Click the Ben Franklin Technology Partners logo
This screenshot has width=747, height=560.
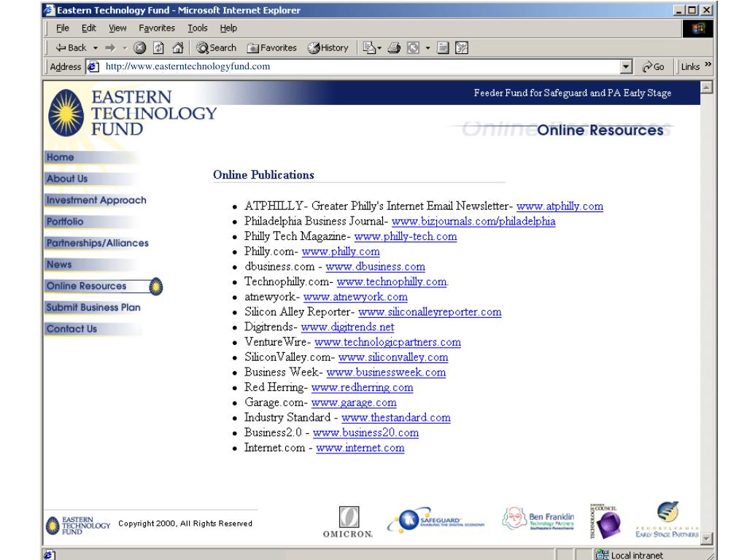coord(538,519)
